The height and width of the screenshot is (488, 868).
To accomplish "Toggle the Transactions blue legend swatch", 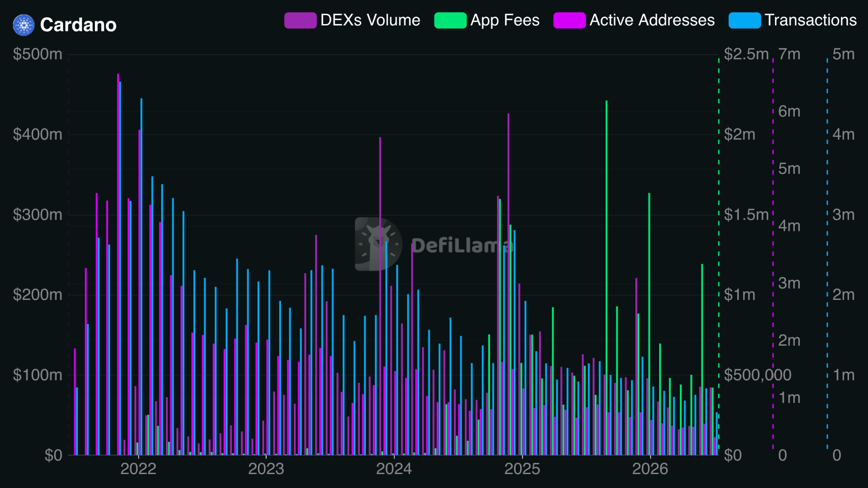I will pos(745,20).
